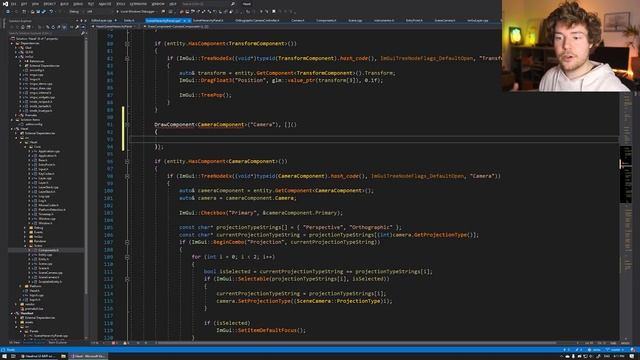Open Properties wrench in Solution Explorer toolbar
This screenshot has width=640, height=360.
pyautogui.click(x=77, y=27)
